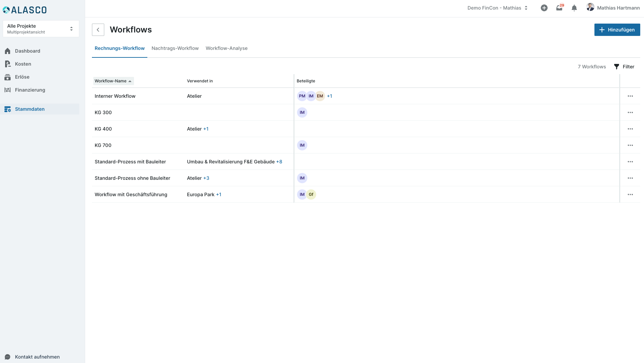Expand the Alle Projekte project selector

pyautogui.click(x=41, y=29)
